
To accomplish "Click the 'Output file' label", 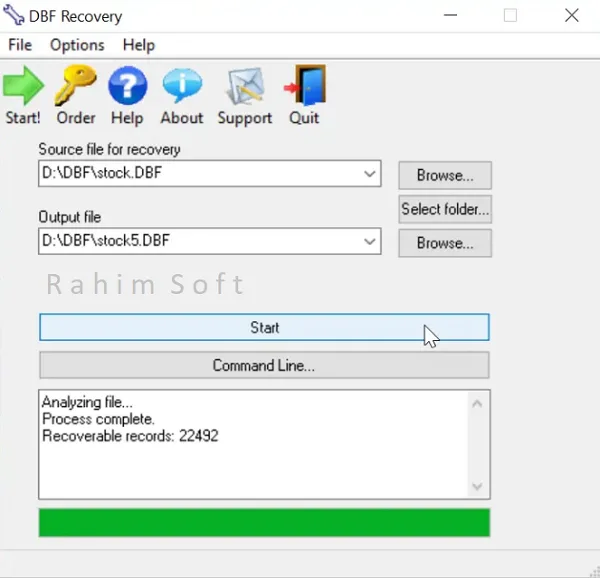I will click(x=70, y=217).
